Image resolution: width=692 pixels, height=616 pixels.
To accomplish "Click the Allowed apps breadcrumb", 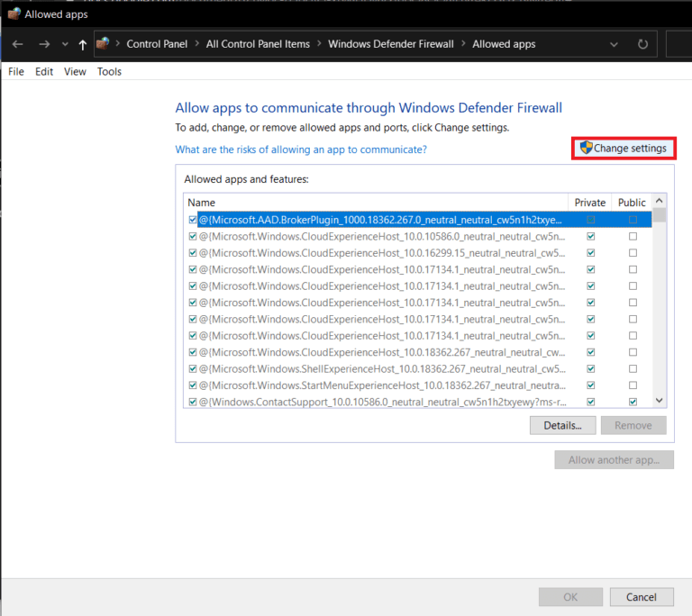I will pyautogui.click(x=504, y=44).
